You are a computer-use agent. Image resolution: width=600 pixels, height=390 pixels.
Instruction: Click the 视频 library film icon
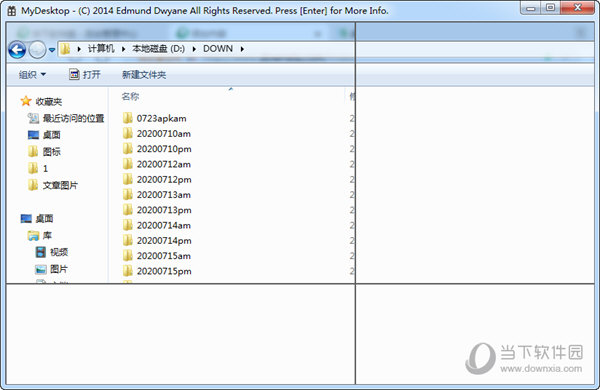[41, 252]
